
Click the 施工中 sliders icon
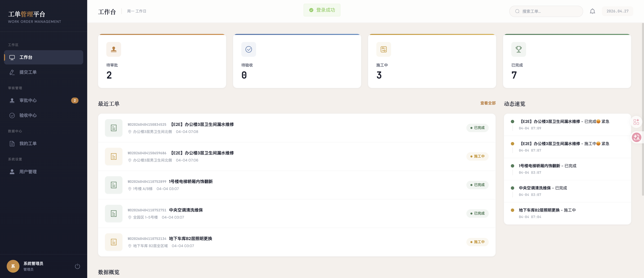384,49
